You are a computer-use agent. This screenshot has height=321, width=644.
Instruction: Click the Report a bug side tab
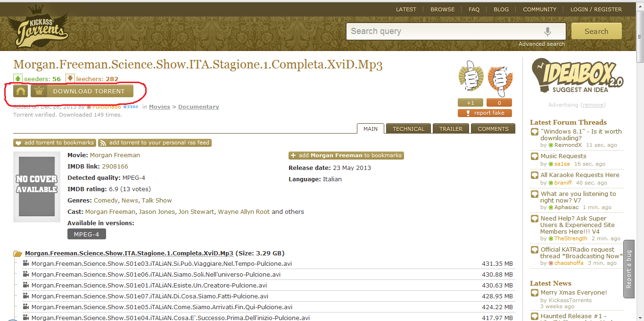click(629, 269)
